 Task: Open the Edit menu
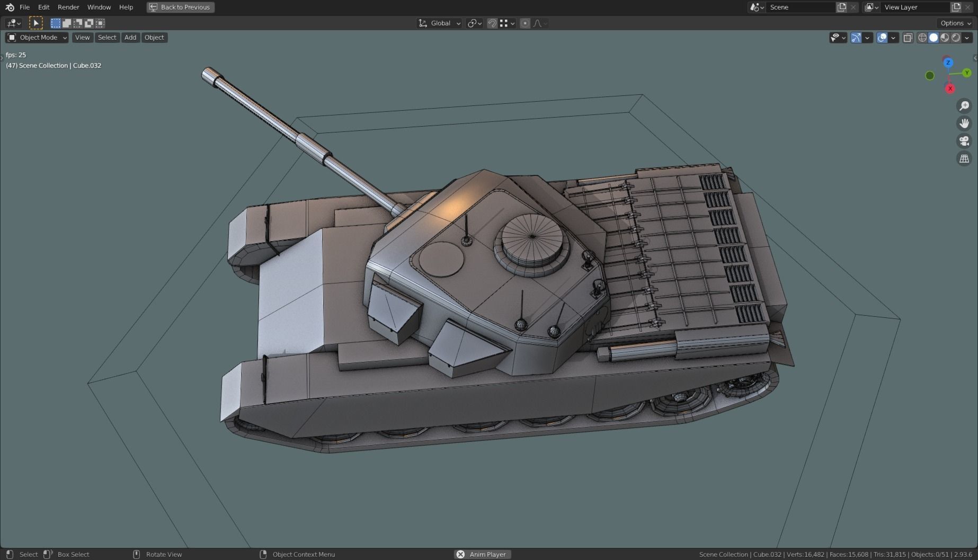click(43, 7)
